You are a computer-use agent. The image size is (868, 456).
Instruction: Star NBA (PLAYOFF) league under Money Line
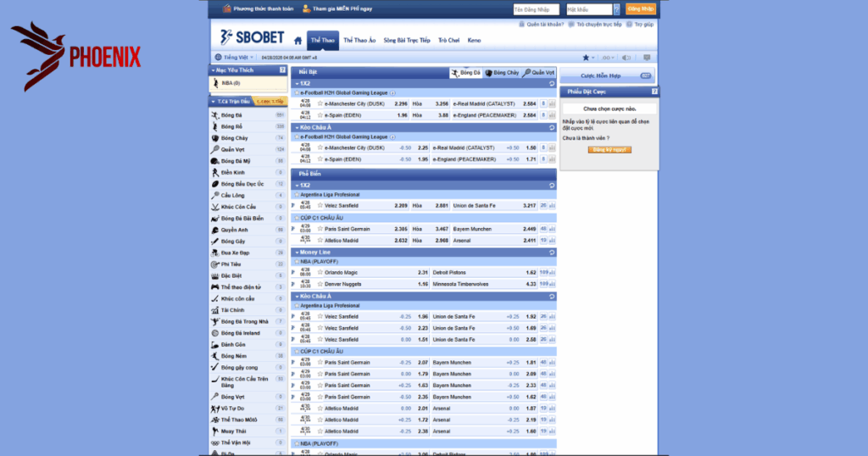tap(297, 261)
